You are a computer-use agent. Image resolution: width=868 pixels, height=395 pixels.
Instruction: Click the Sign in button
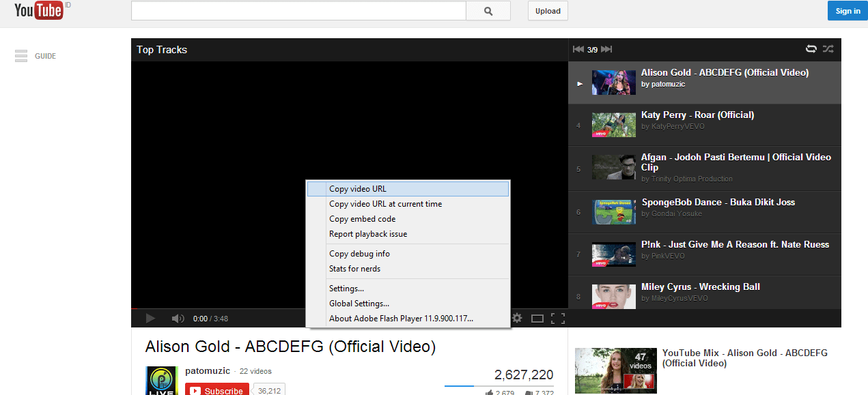(x=848, y=11)
